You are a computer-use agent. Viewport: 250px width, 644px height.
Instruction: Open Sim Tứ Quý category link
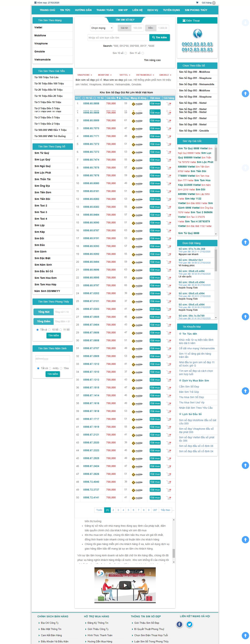tap(42, 153)
